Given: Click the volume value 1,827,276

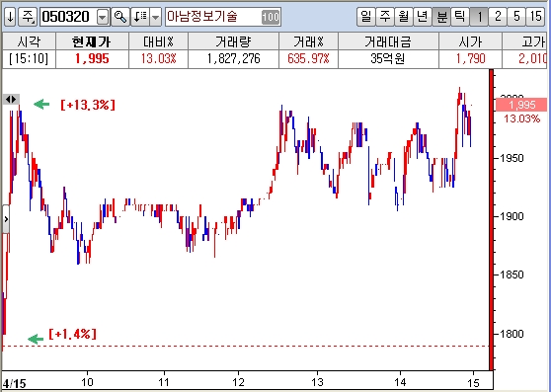Looking at the screenshot, I should (x=233, y=58).
